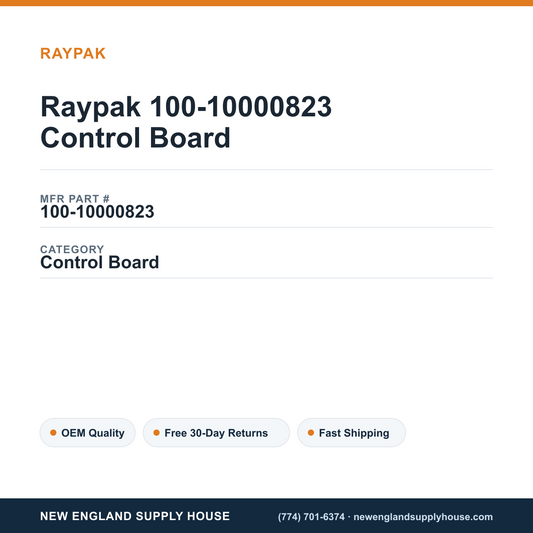Select the Control Board category value
This screenshot has width=533, height=533.
pyautogui.click(x=100, y=262)
